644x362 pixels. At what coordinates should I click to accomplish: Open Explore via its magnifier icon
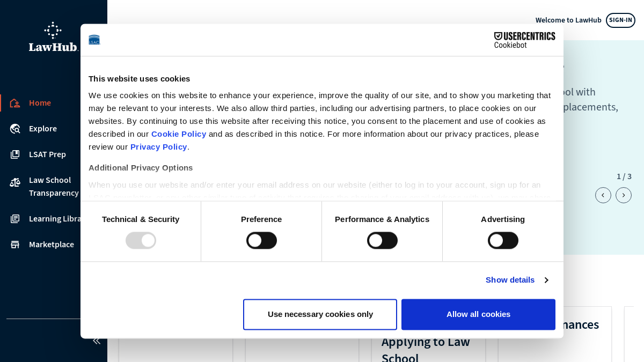[15, 129]
